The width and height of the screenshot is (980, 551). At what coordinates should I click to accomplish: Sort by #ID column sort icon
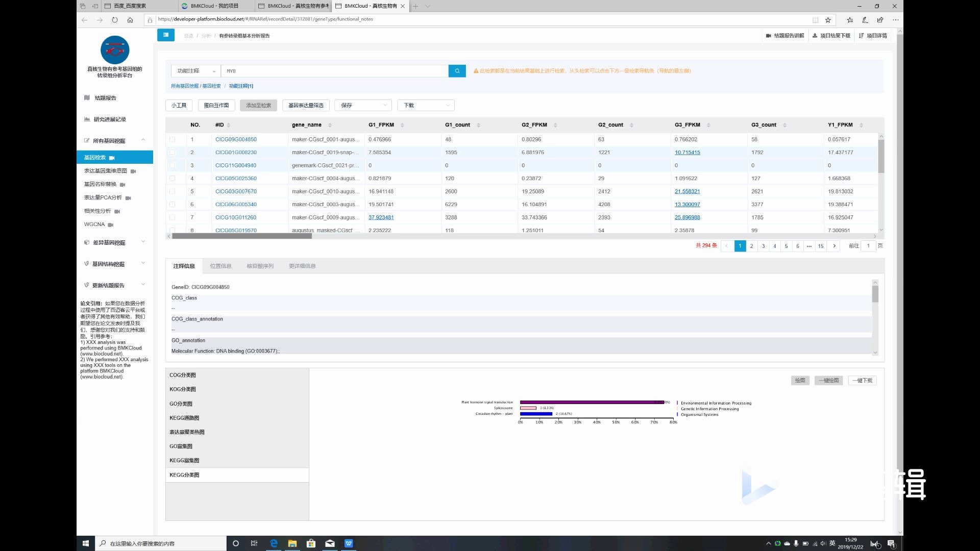229,125
